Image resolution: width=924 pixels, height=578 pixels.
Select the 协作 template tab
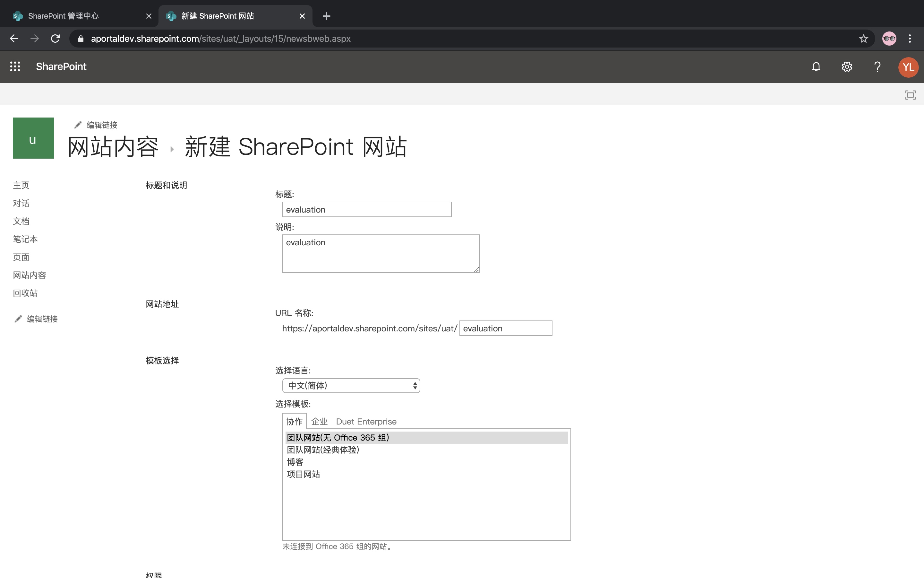(294, 421)
